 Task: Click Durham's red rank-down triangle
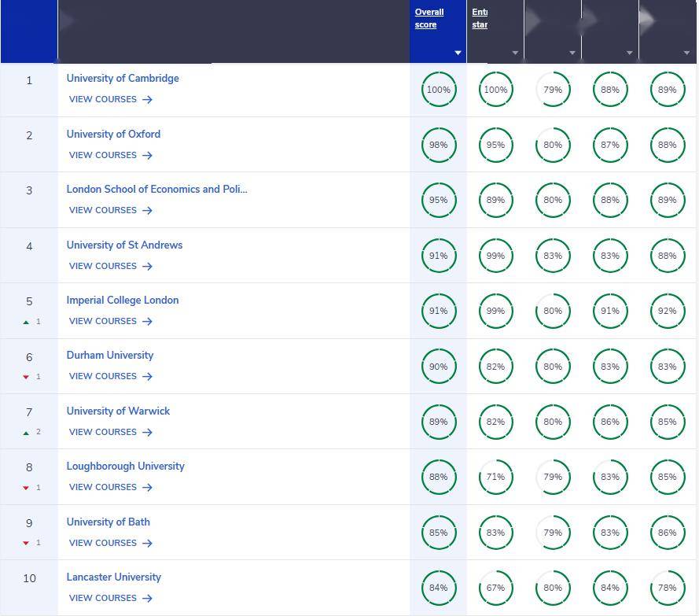[x=26, y=378]
